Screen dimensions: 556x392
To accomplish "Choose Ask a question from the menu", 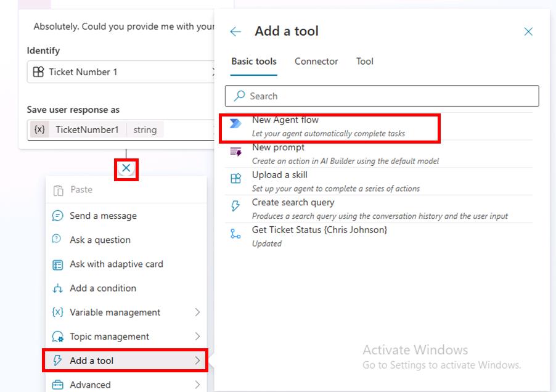I will click(x=100, y=240).
